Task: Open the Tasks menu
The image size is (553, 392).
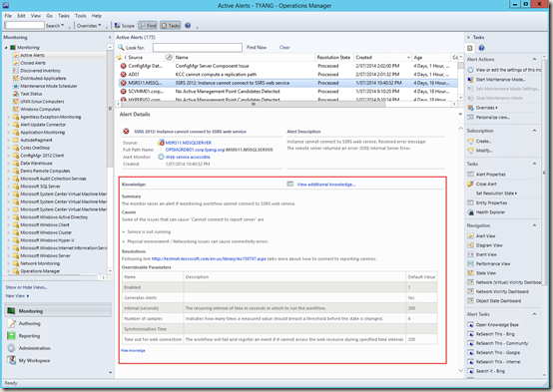Action: pyautogui.click(x=64, y=16)
